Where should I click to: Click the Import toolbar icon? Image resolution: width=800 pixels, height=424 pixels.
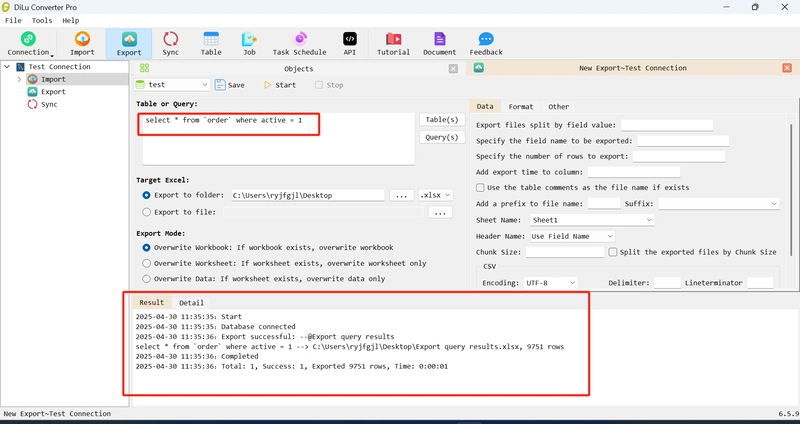point(82,43)
